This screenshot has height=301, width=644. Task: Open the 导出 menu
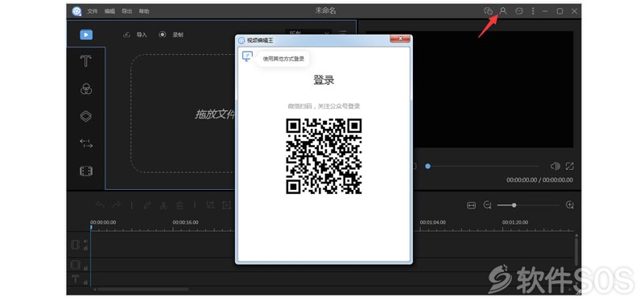pyautogui.click(x=126, y=11)
